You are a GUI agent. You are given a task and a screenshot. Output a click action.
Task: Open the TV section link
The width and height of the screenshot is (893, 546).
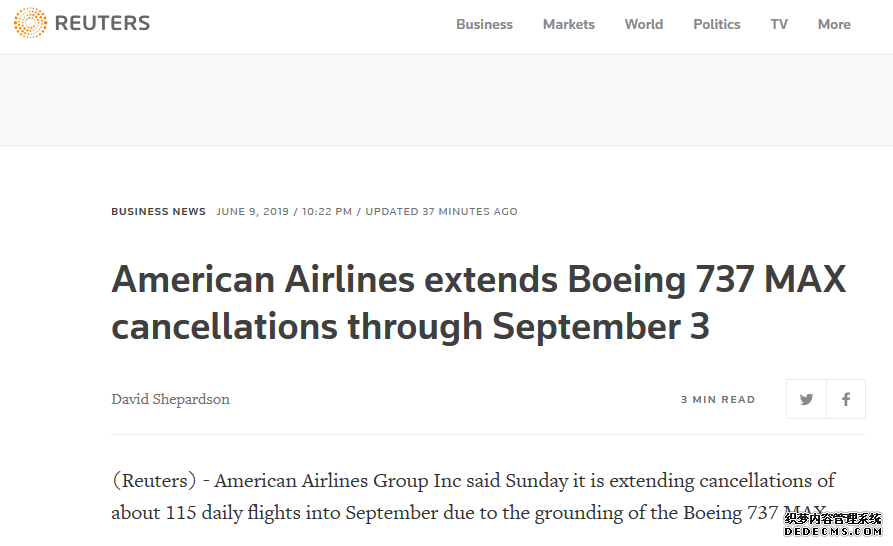pos(779,24)
